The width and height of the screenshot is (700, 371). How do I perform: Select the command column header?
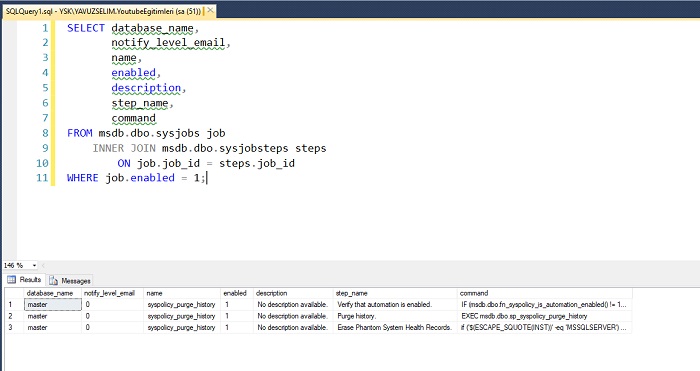[545, 293]
